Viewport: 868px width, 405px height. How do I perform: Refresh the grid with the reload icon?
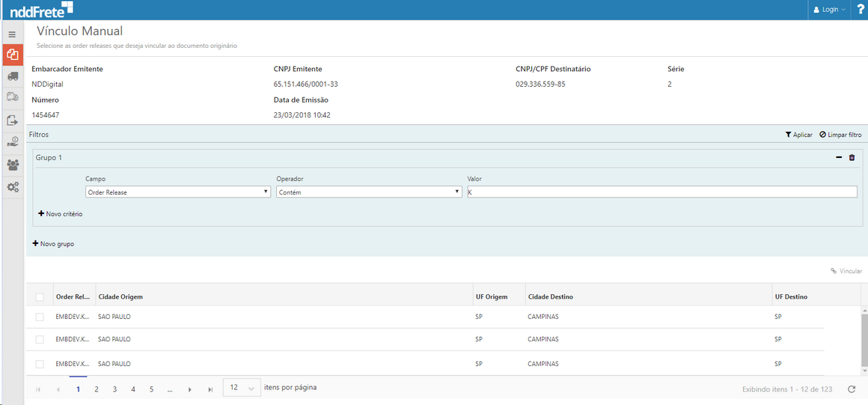coord(851,389)
